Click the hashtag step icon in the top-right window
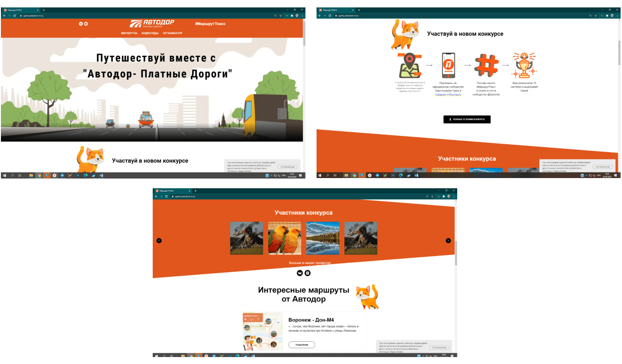 pyautogui.click(x=486, y=65)
